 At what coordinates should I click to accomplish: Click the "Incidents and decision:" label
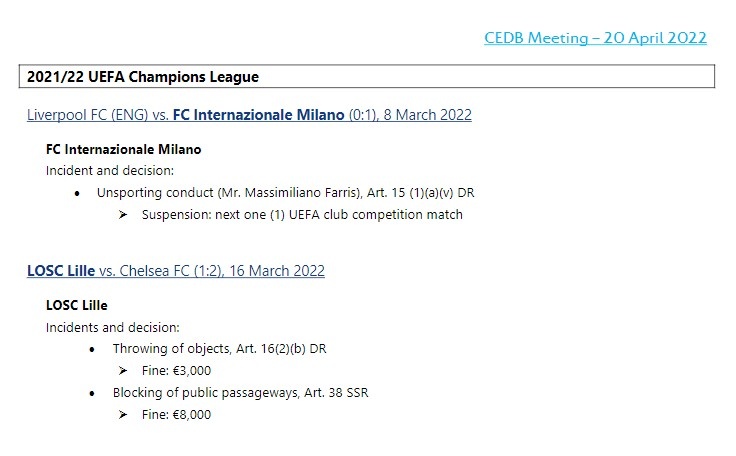click(x=113, y=327)
